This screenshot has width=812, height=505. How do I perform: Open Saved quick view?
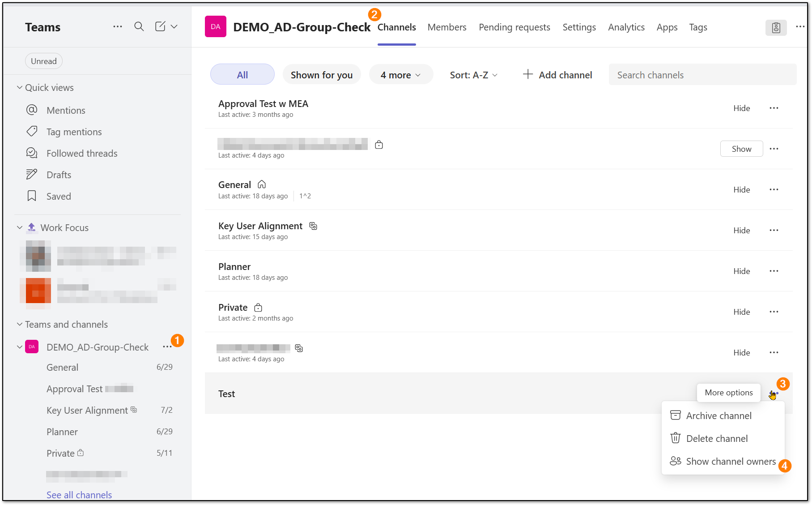[x=59, y=196]
